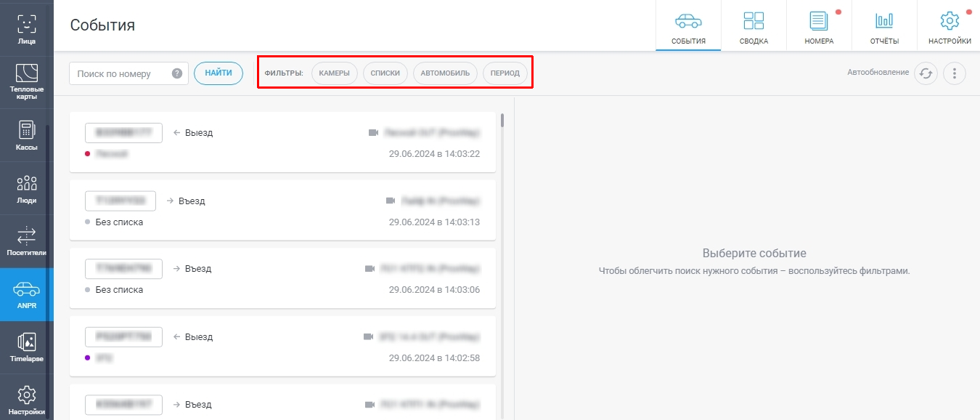Image resolution: width=980 pixels, height=420 pixels.
Task: Open Тепловые карты heat maps section
Action: 26,81
